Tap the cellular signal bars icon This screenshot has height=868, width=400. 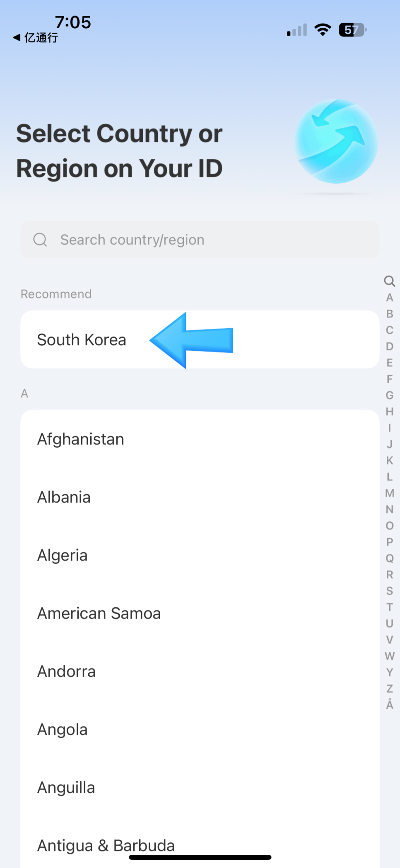[297, 30]
